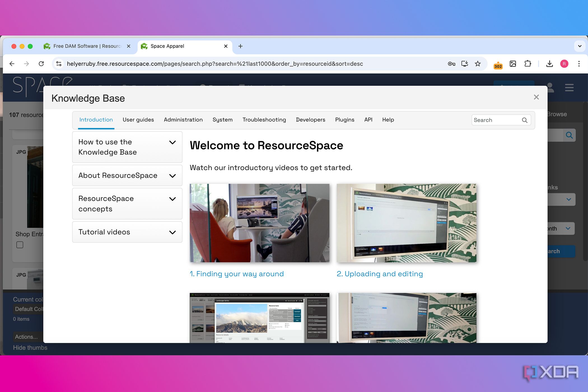The image size is (588, 392).
Task: Bookmark this page with the star icon
Action: [478, 64]
